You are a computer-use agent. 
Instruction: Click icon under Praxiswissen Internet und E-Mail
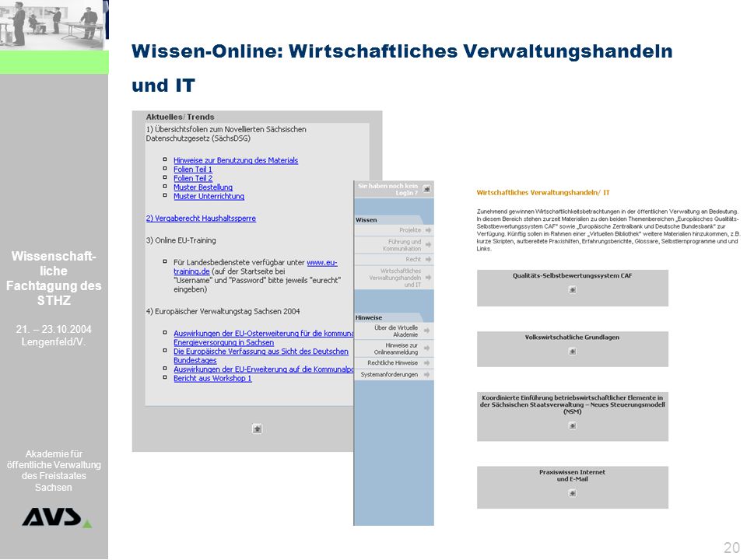pos(573,494)
